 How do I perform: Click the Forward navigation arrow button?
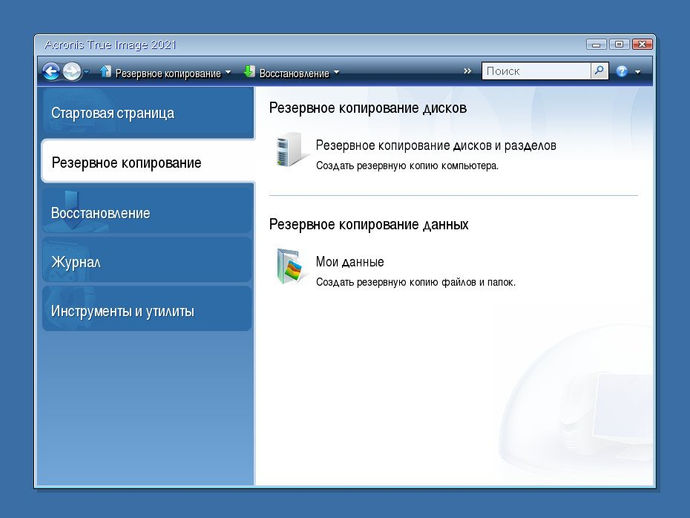[x=72, y=71]
